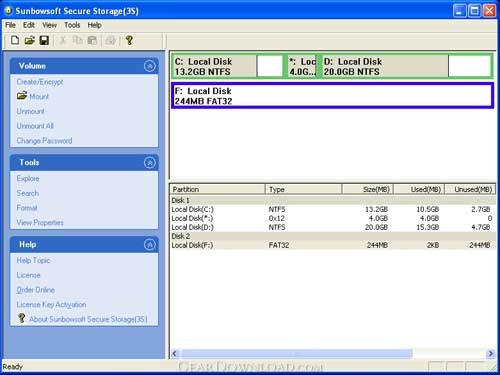The width and height of the screenshot is (500, 375).
Task: Open the Tools menu
Action: [72, 25]
